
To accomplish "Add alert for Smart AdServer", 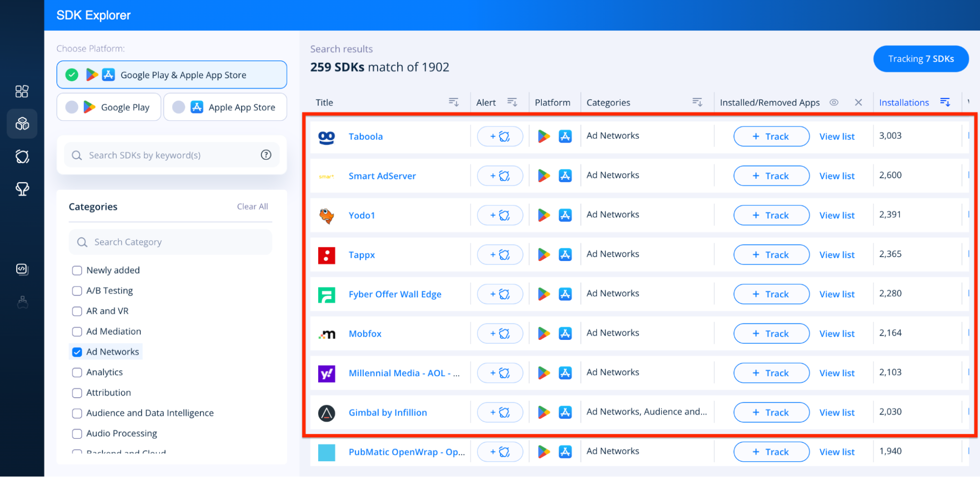I will 500,176.
